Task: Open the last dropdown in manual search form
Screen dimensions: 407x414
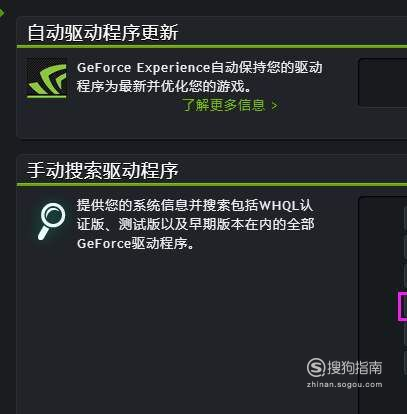Action: (405, 363)
